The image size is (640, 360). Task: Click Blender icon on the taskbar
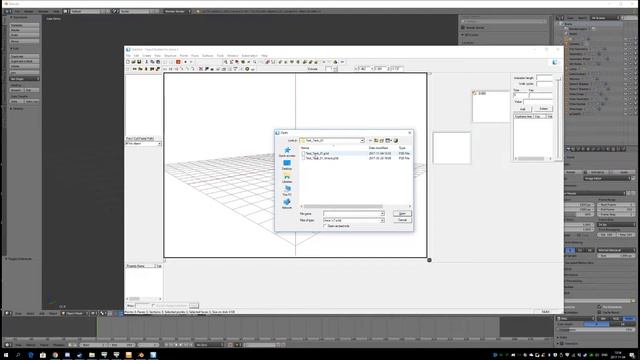point(141,355)
